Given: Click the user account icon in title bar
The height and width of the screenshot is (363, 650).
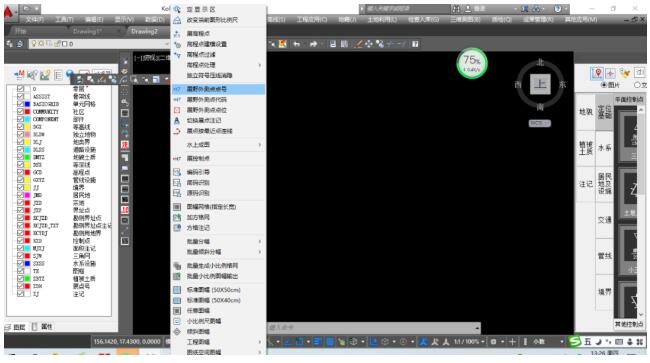Looking at the screenshot, I should coord(468,9).
